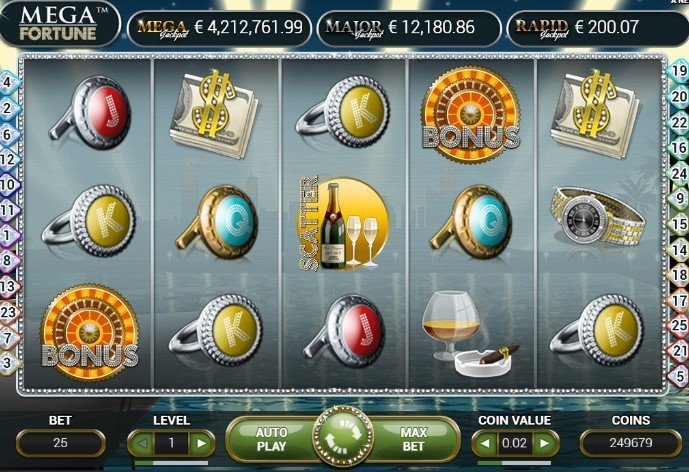The width and height of the screenshot is (689, 472).
Task: Click the Max Bet button
Action: (x=413, y=439)
